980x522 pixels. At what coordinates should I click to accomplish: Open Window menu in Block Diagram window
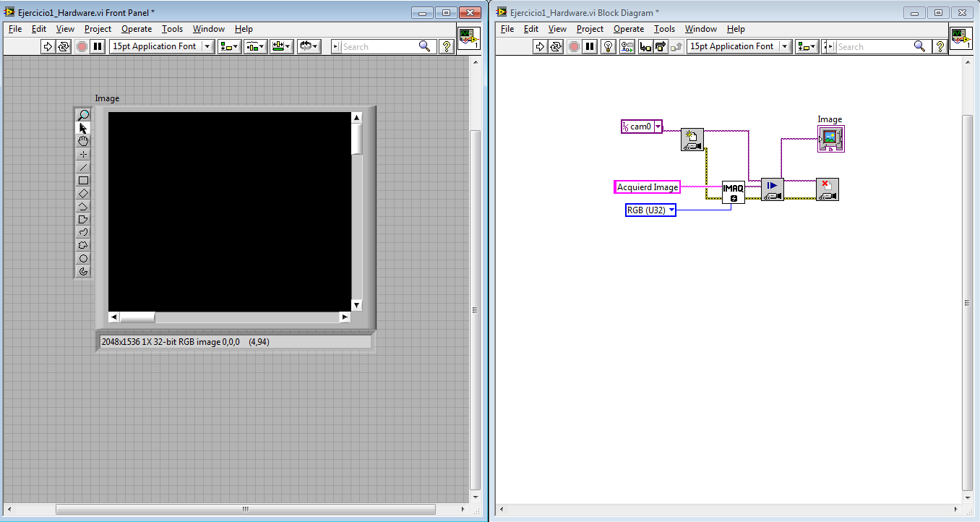coord(700,29)
